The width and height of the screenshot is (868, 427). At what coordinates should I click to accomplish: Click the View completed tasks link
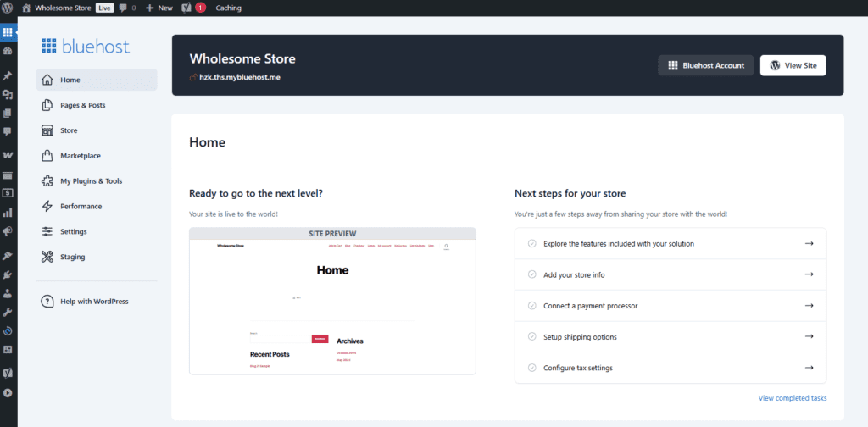click(x=793, y=398)
